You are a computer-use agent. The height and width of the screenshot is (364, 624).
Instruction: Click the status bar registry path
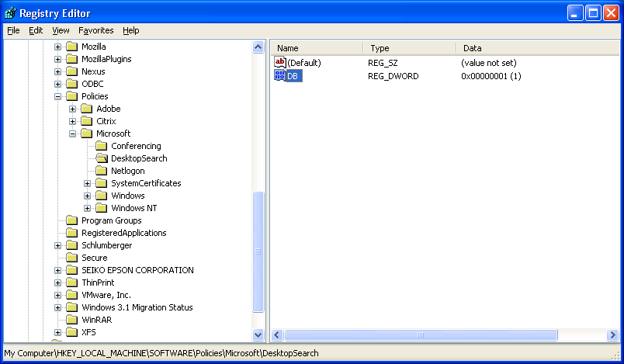[x=161, y=353]
